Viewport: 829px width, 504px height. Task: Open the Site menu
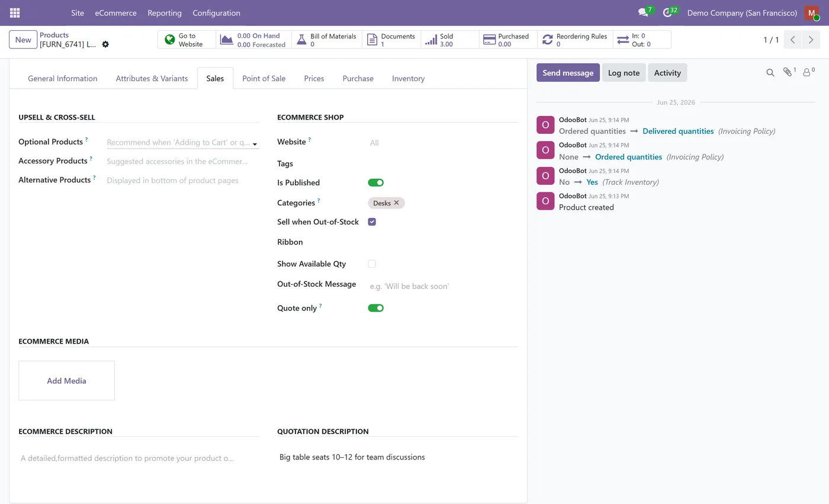tap(78, 12)
